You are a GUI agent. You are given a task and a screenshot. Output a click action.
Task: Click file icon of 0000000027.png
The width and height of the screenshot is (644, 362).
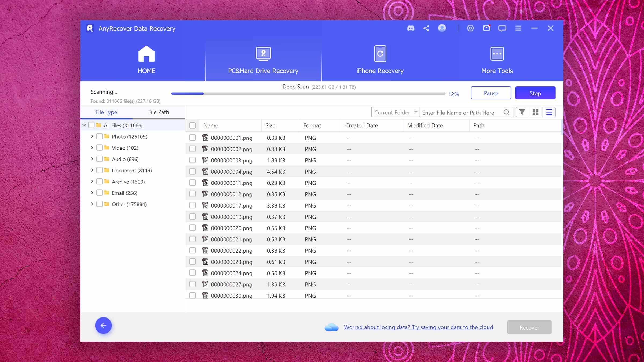click(205, 284)
